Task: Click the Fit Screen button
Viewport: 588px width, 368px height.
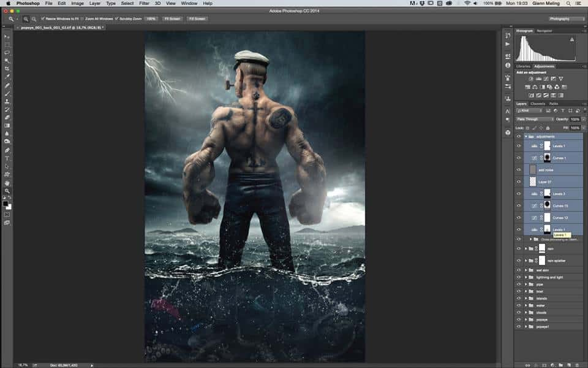Action: pos(171,19)
